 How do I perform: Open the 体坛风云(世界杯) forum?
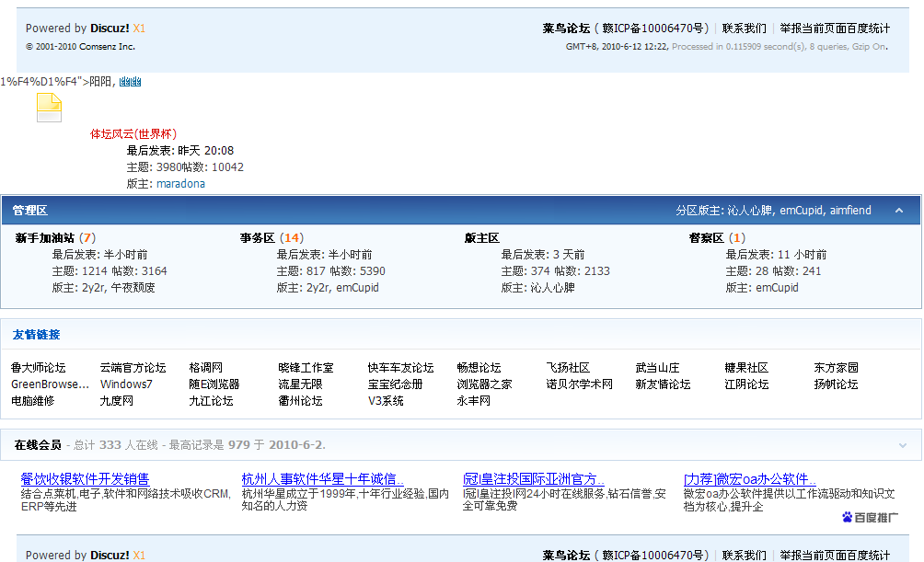coord(133,134)
